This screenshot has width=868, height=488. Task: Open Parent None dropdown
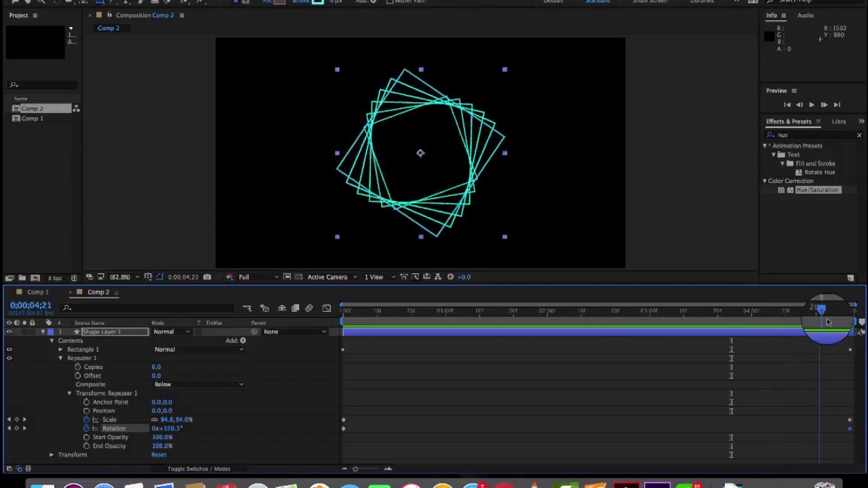pos(294,331)
